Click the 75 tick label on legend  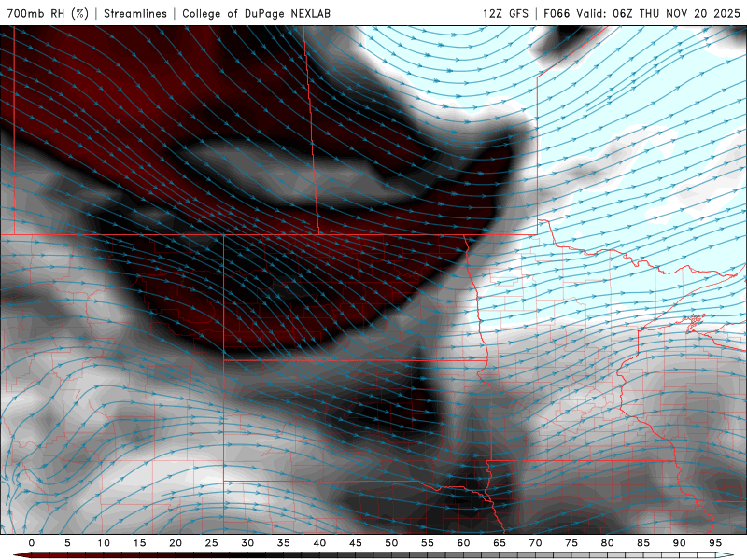(x=571, y=543)
